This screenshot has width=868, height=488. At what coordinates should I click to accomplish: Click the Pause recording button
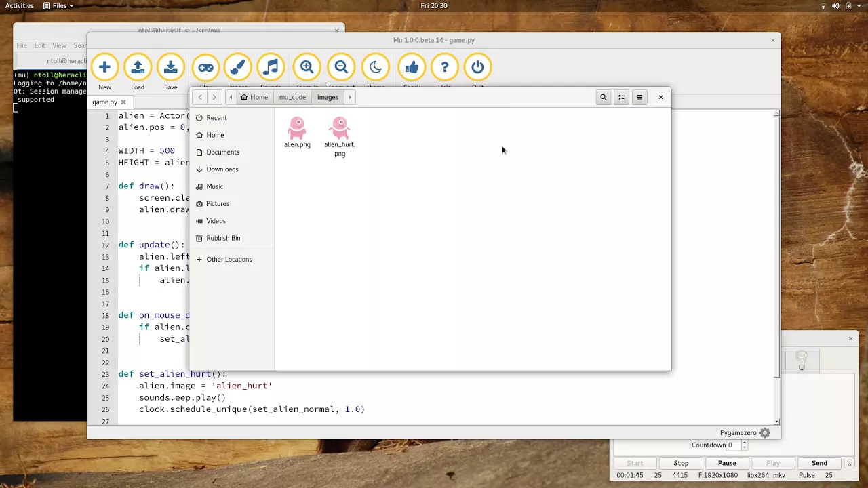(727, 463)
